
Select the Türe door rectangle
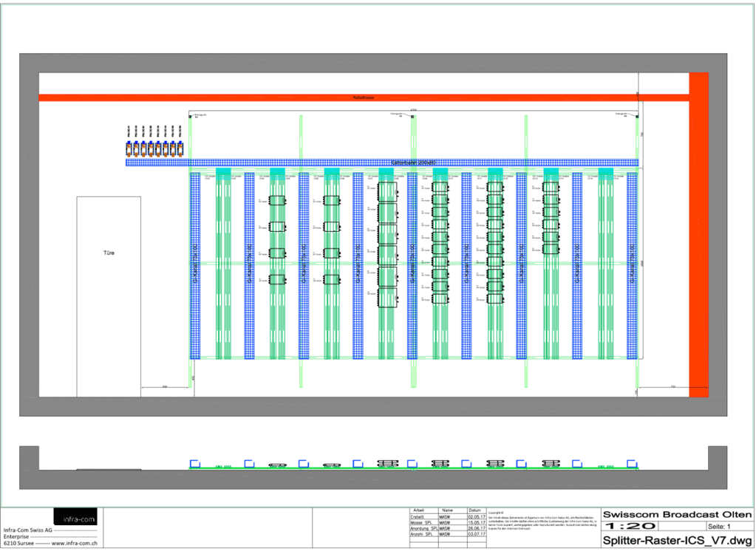109,295
